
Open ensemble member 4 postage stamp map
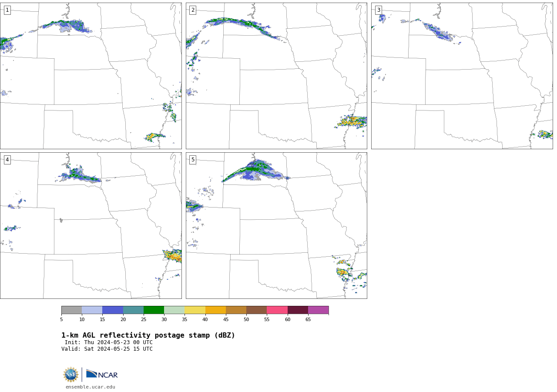coord(91,225)
